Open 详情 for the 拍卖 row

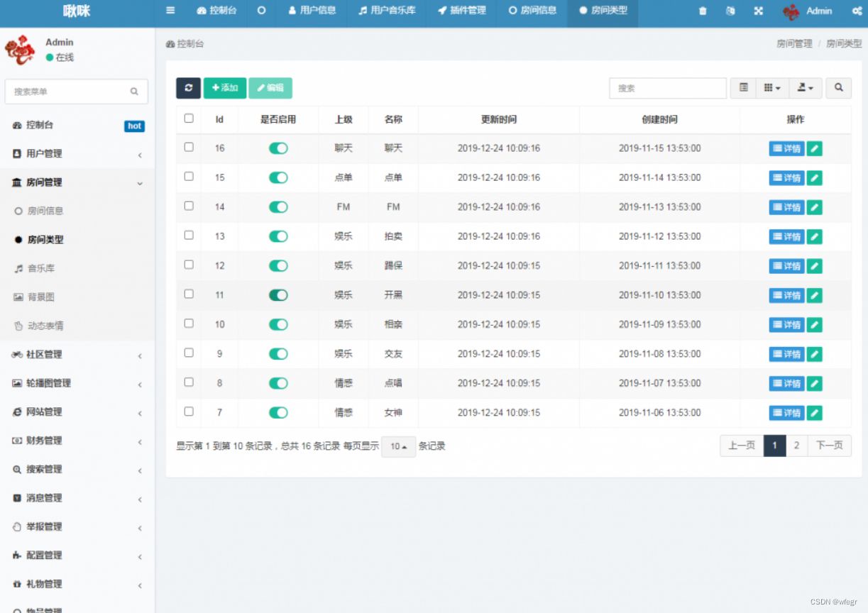[x=786, y=236]
